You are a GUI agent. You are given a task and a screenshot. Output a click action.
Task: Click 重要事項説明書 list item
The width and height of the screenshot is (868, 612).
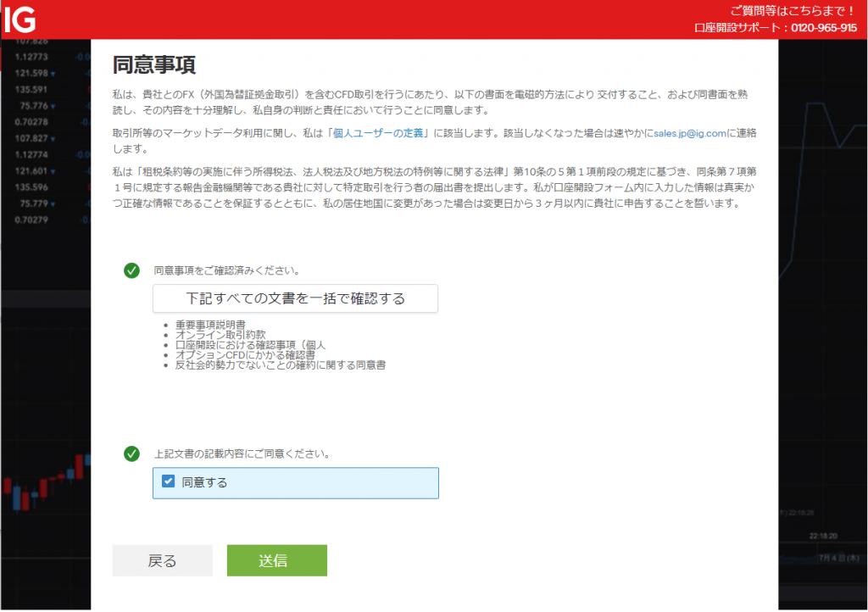[210, 325]
